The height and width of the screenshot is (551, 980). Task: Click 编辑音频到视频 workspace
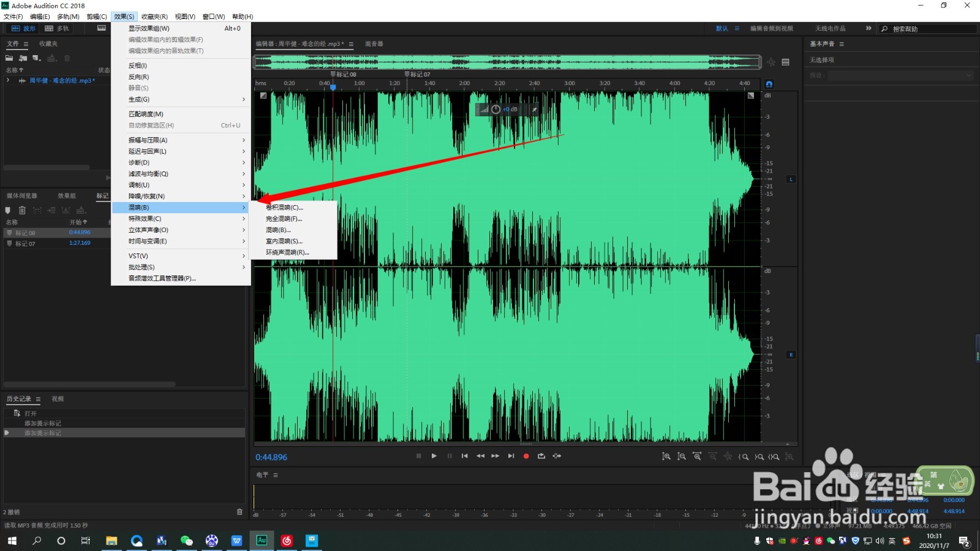pos(772,28)
